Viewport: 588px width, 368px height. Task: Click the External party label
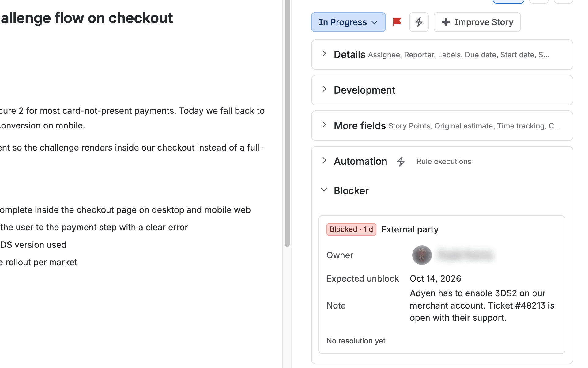coord(409,229)
